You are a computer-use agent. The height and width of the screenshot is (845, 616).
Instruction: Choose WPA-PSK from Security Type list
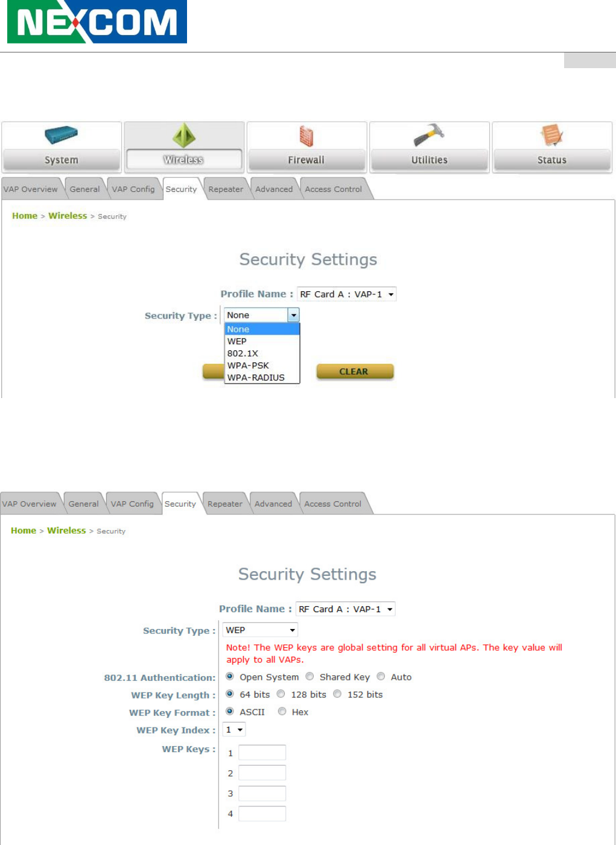click(248, 366)
